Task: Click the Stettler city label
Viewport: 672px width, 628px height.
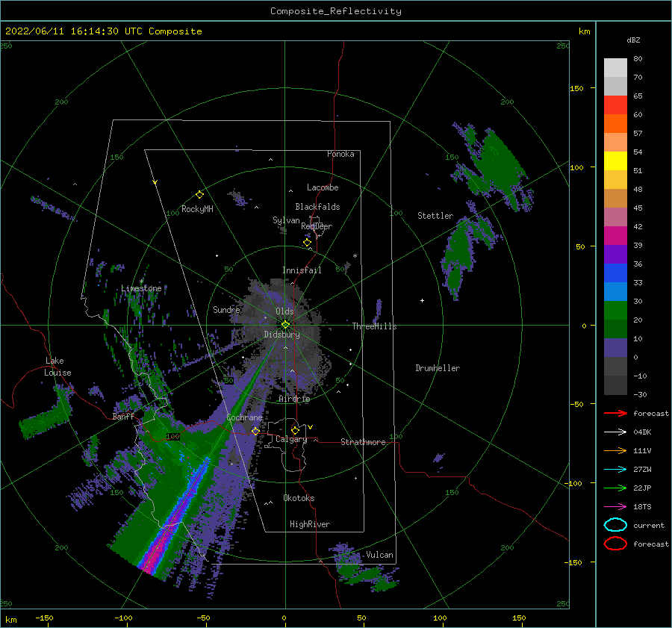Action: [435, 216]
